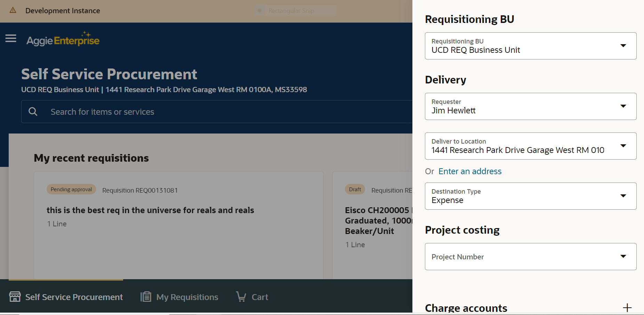Switch to My Requisitions tab
This screenshot has width=644, height=315.
(179, 297)
